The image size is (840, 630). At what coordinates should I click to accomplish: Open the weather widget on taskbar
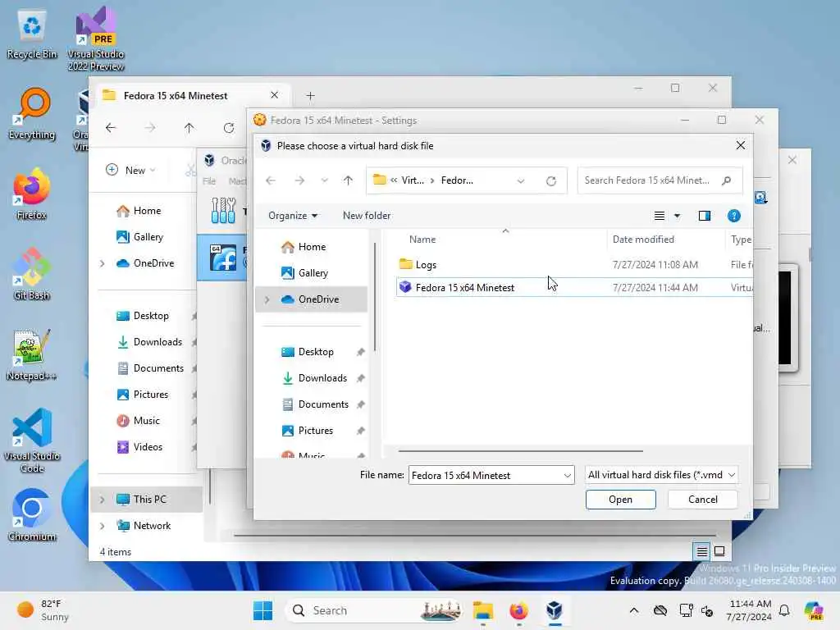(x=43, y=610)
